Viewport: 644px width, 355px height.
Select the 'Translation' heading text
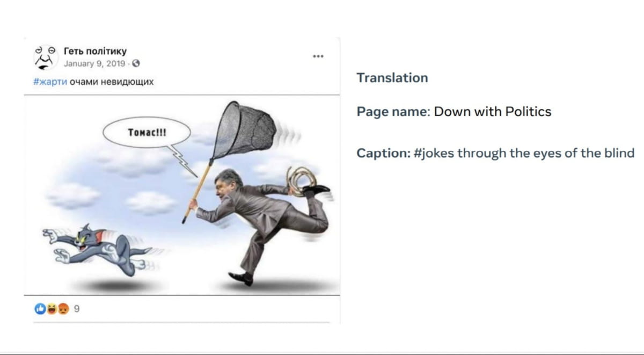click(x=392, y=78)
